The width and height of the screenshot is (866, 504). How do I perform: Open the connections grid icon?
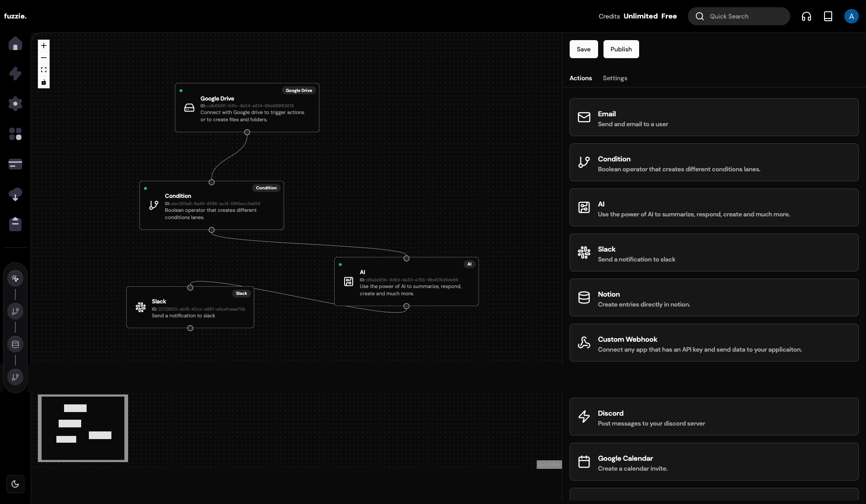coord(15,134)
